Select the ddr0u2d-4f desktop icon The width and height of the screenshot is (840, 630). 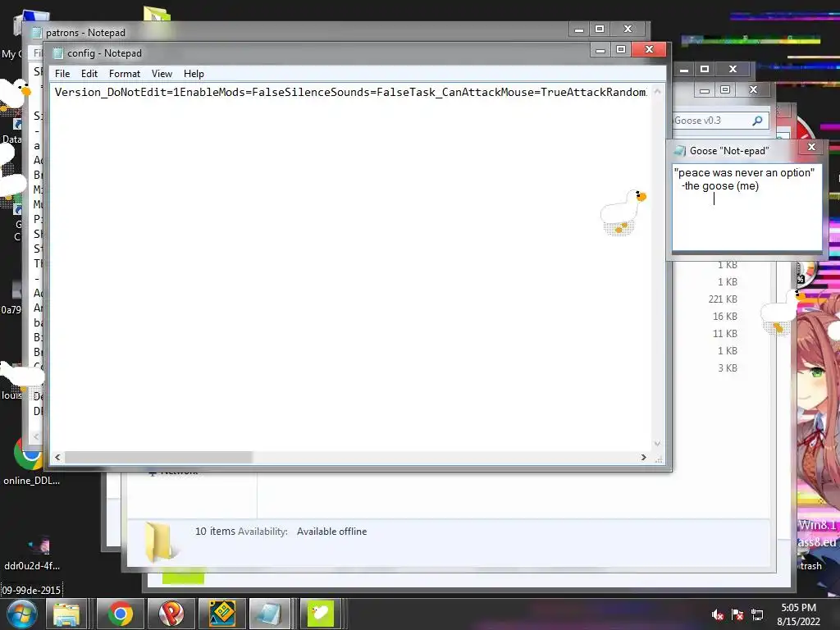pos(32,552)
